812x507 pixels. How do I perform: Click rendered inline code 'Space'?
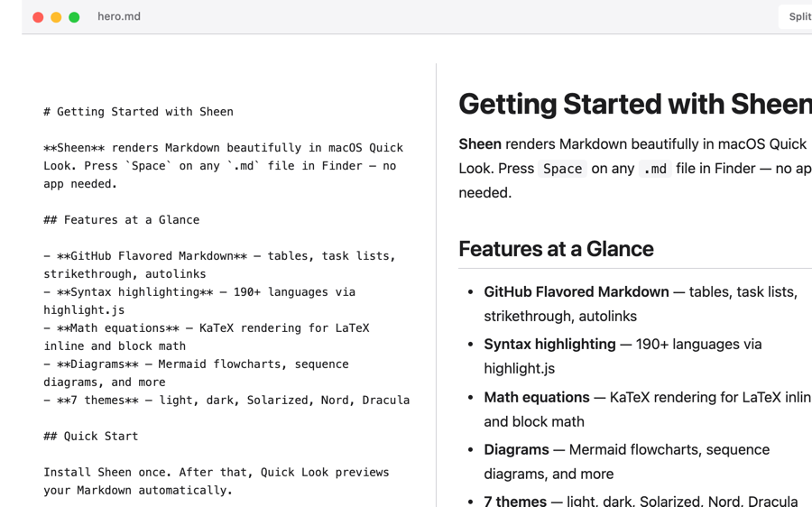click(562, 169)
